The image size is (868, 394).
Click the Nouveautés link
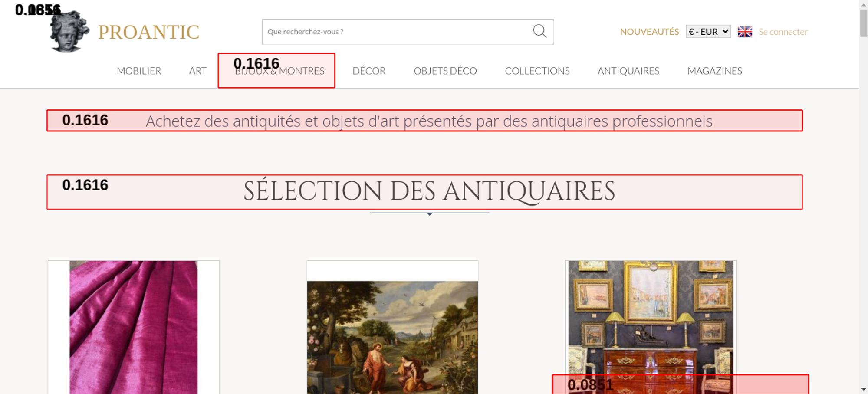(x=649, y=32)
